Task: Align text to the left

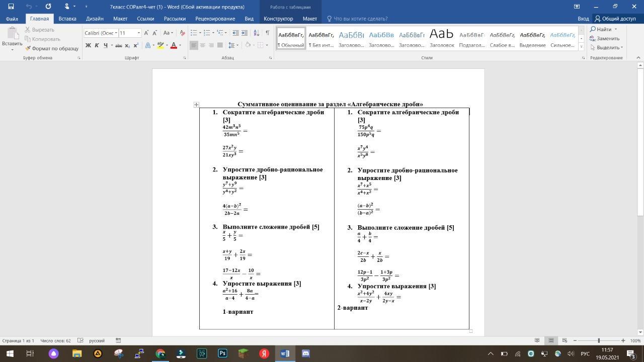Action: 194,45
